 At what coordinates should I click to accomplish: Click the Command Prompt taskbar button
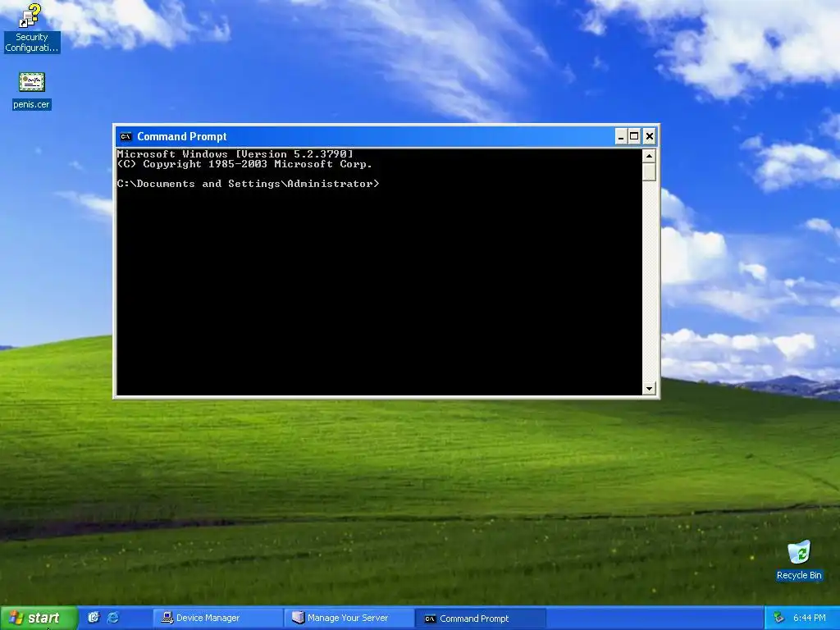coord(480,618)
